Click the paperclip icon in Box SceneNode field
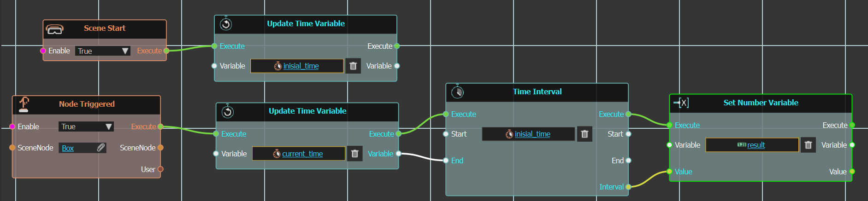 (x=100, y=148)
